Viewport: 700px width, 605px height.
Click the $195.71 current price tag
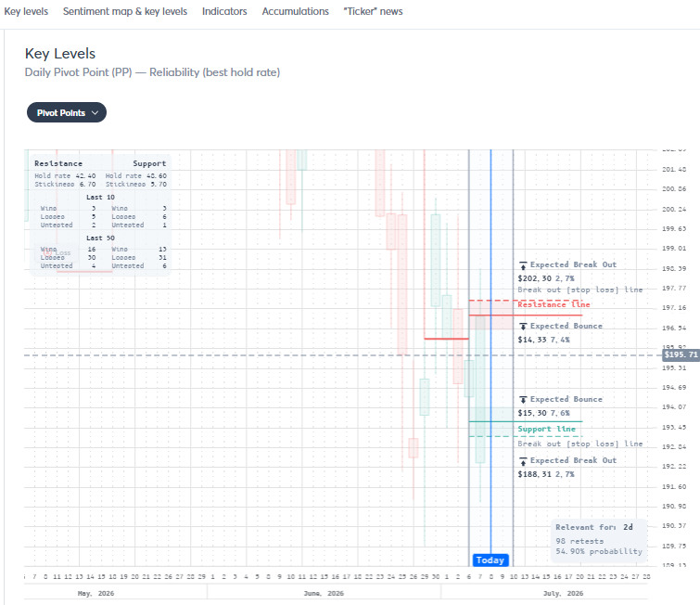(681, 354)
